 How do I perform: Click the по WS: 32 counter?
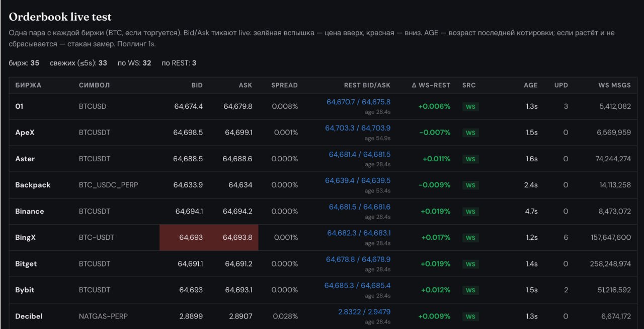click(134, 63)
